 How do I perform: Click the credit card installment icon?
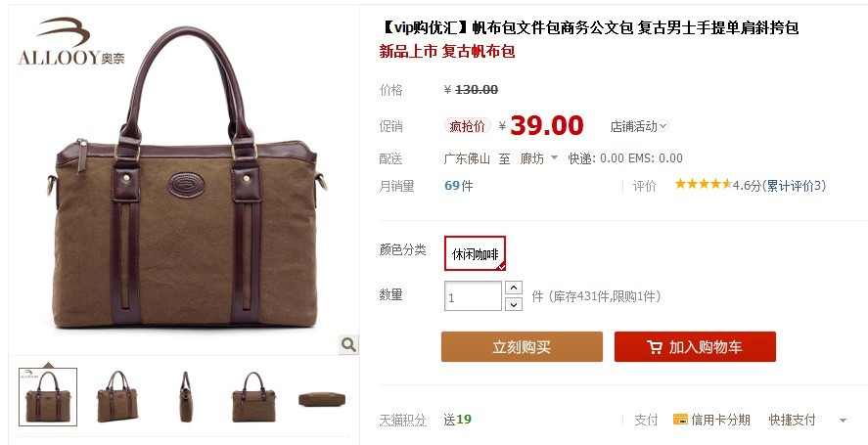coord(680,419)
